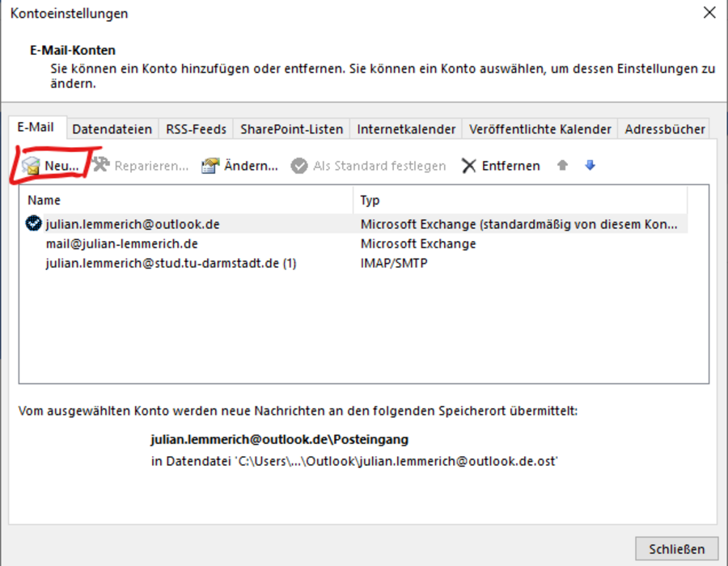Move account up with gray arrow
The height and width of the screenshot is (566, 728).
click(x=562, y=165)
